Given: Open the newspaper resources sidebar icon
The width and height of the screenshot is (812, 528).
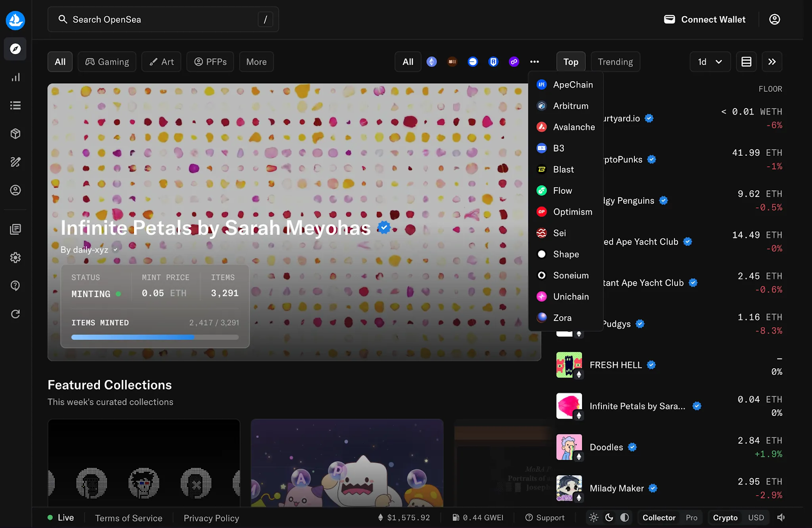Looking at the screenshot, I should [x=16, y=229].
